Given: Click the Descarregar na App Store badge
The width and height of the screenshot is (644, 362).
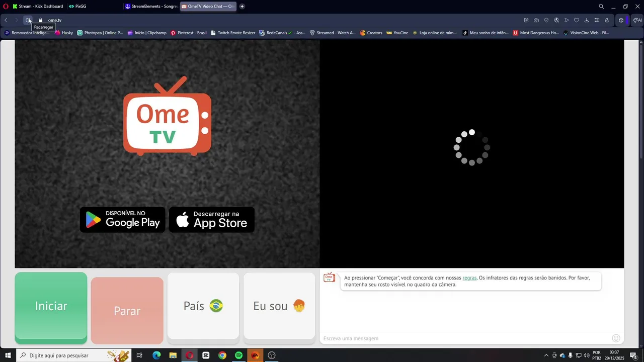Looking at the screenshot, I should [212, 220].
